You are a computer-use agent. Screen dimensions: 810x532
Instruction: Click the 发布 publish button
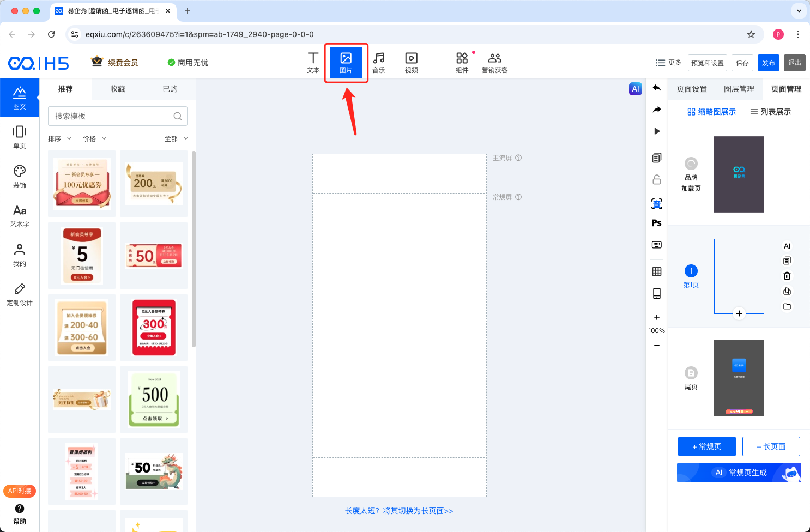[x=768, y=63]
